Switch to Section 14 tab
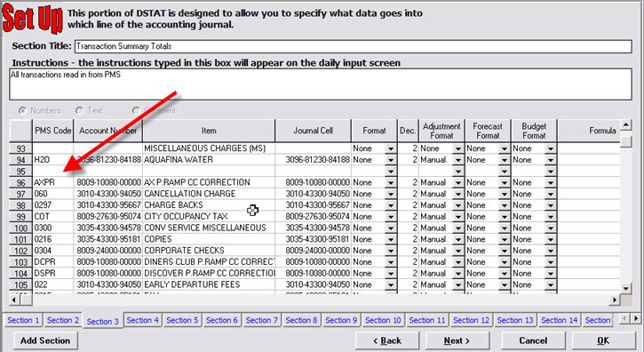Image resolution: width=644 pixels, height=352 pixels. point(559,320)
